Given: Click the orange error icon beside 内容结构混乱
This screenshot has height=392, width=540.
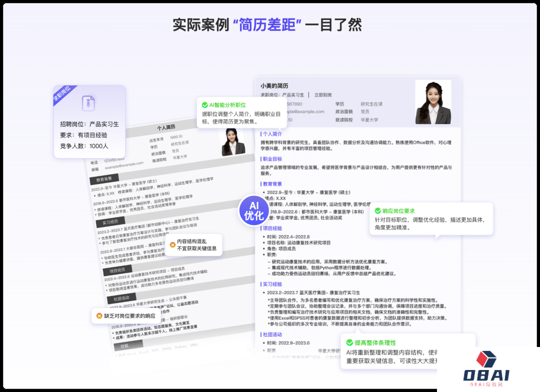Looking at the screenshot, I should click(173, 245).
